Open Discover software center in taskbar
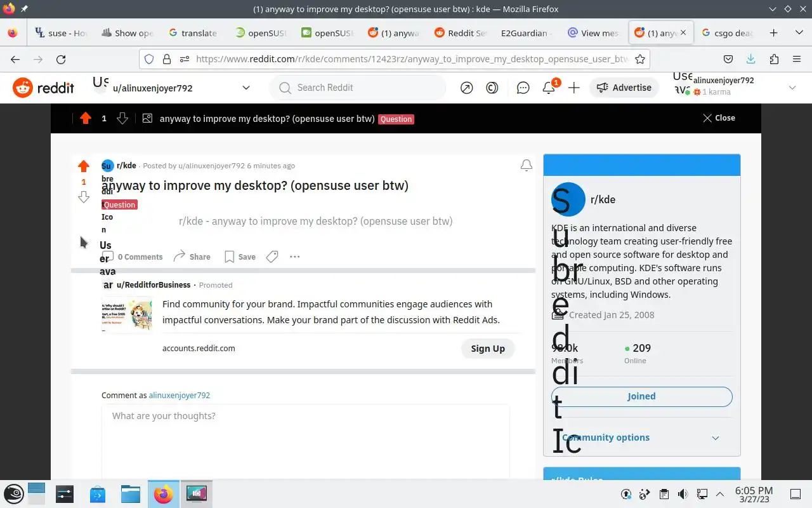The image size is (812, 508). tap(97, 494)
